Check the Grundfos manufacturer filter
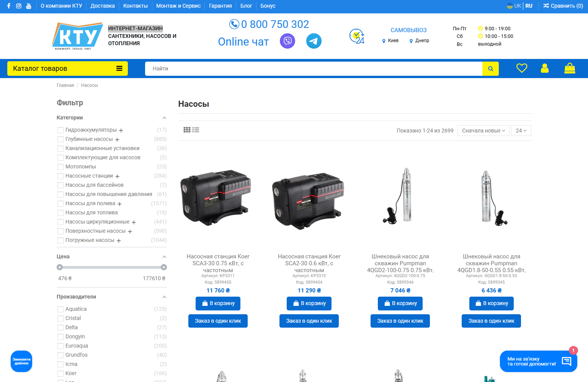The image size is (588, 382). tap(60, 355)
